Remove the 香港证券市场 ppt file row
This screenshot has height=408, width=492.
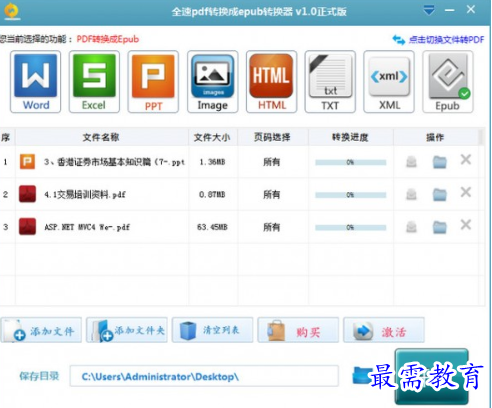pos(466,160)
